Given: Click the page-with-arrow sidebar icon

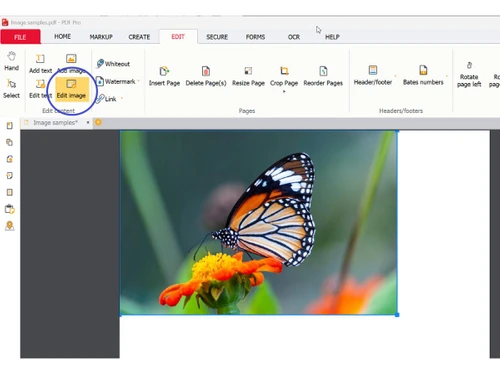Looking at the screenshot, I should [x=10, y=176].
